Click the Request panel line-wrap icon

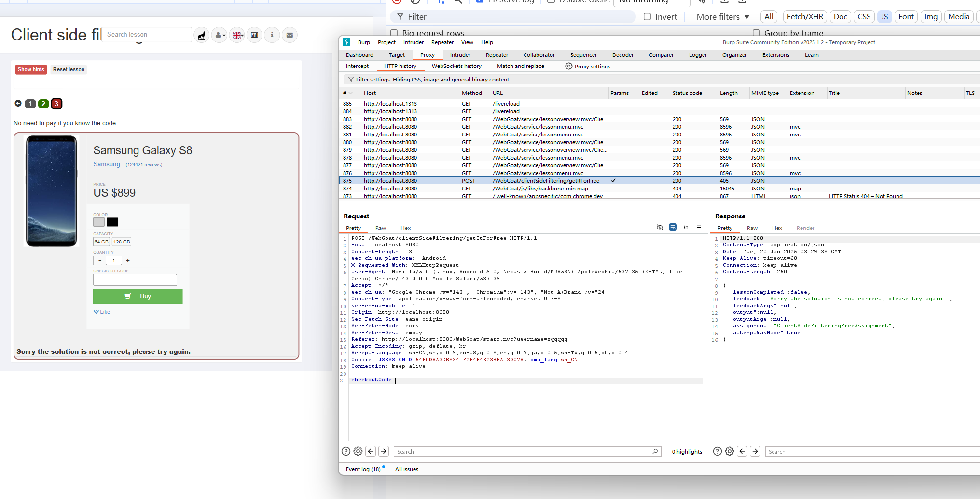673,228
